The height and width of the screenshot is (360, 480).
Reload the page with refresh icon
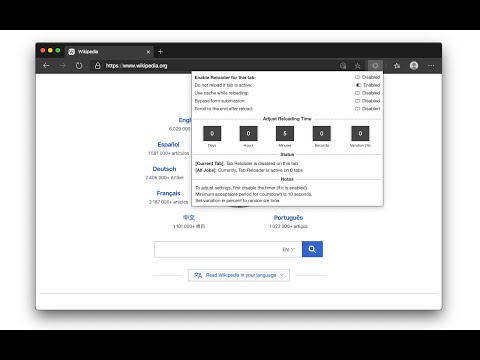point(79,66)
